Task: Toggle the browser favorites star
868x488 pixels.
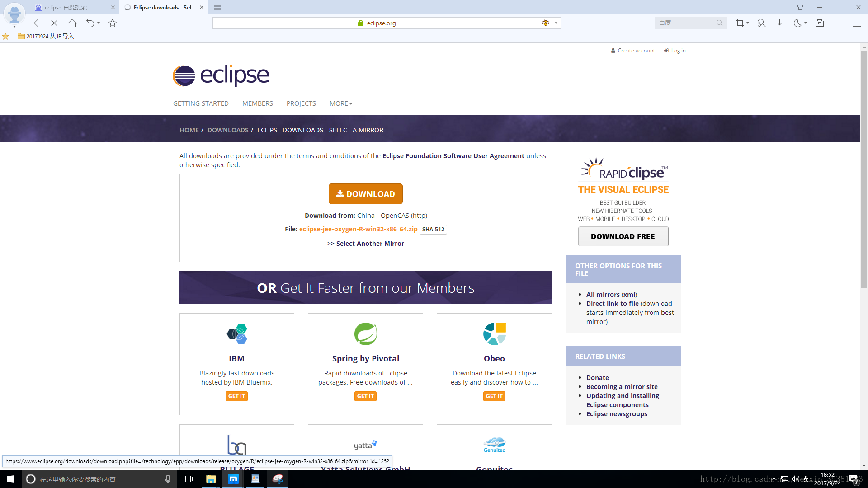Action: [113, 23]
